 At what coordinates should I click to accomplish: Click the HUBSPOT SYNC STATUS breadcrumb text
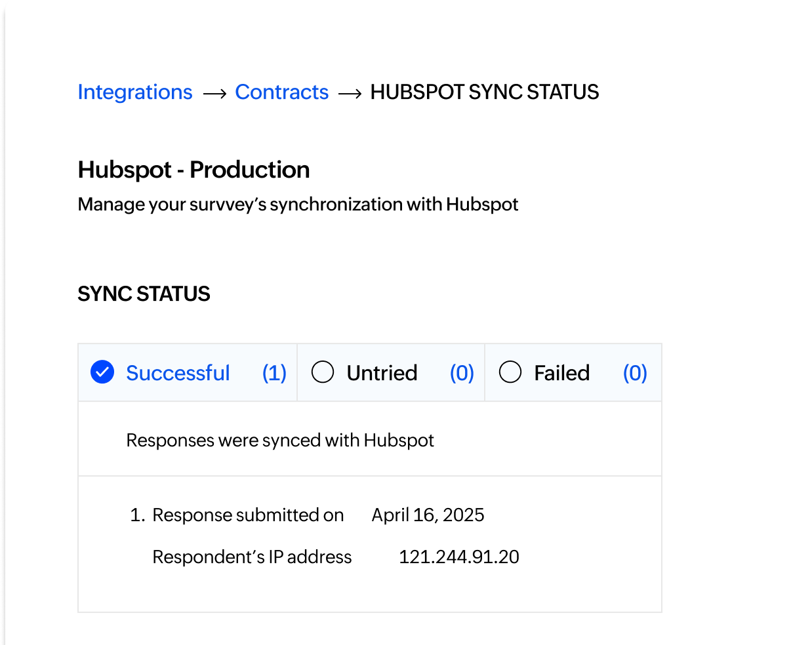click(x=484, y=92)
